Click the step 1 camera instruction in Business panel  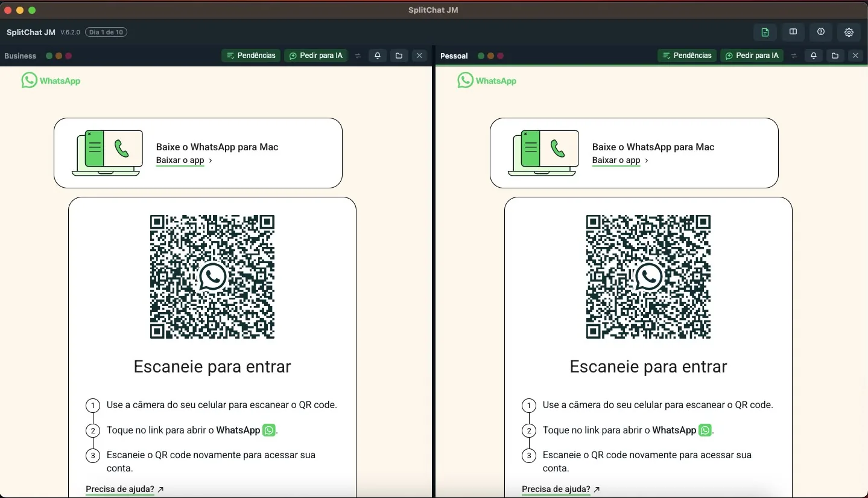coord(222,405)
